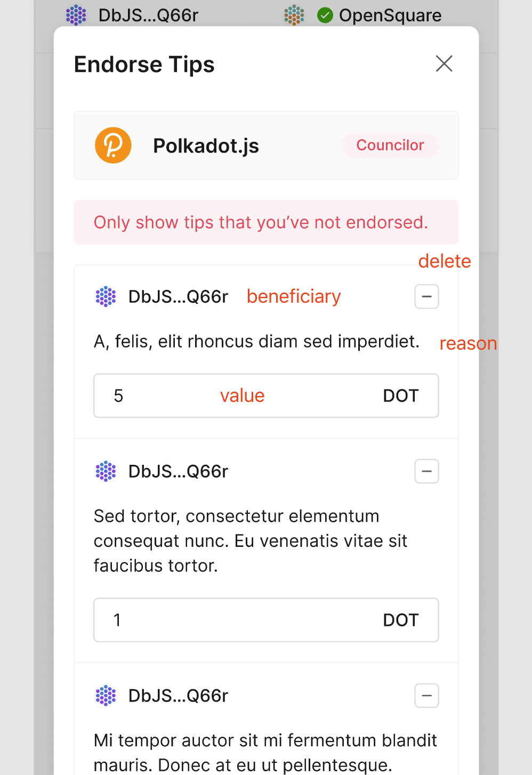Screen dimensions: 532x775
Task: Delete the third tip with its minus button
Action: [x=426, y=696]
